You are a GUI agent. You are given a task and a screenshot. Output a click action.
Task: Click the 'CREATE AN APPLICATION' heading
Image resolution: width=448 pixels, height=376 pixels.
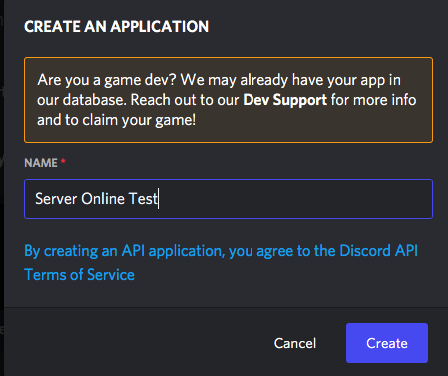pos(116,27)
